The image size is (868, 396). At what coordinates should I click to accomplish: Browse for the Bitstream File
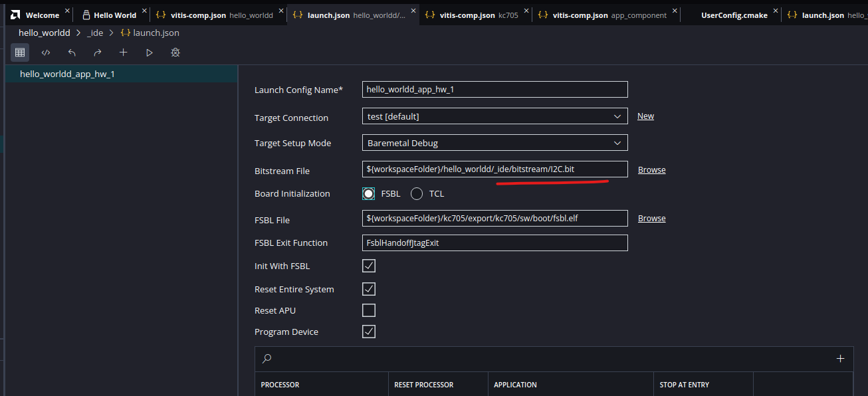[651, 169]
